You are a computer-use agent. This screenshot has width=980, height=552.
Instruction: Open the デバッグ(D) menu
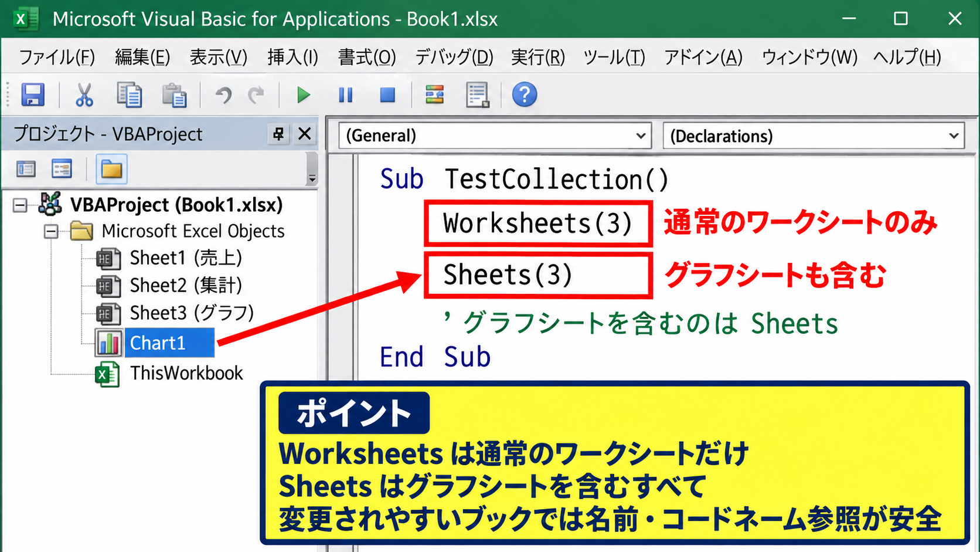click(x=454, y=57)
